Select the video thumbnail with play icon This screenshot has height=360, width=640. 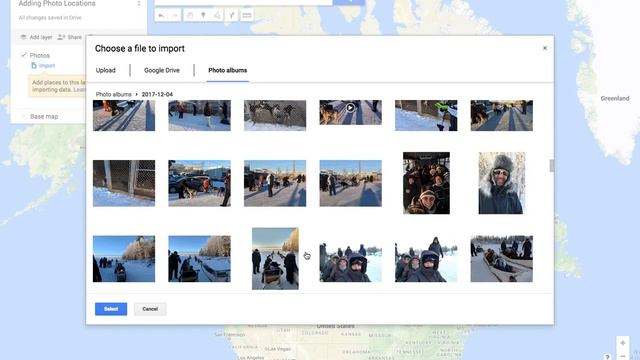(x=351, y=112)
